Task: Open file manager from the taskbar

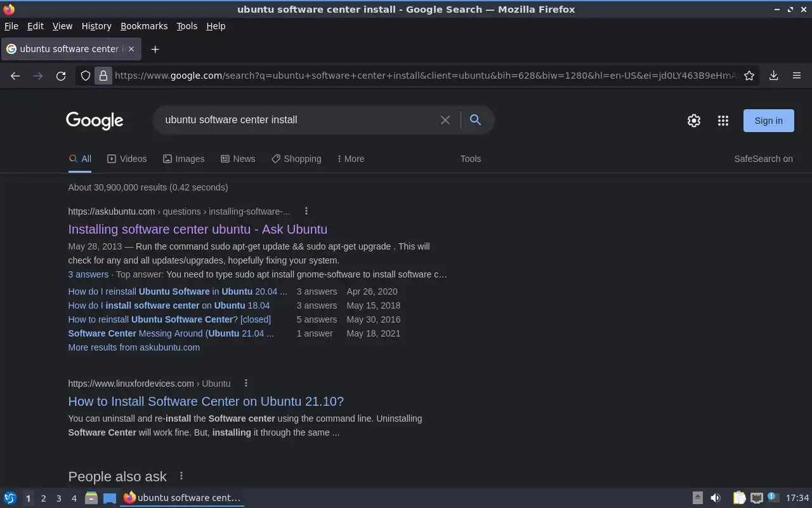Action: pos(91,498)
